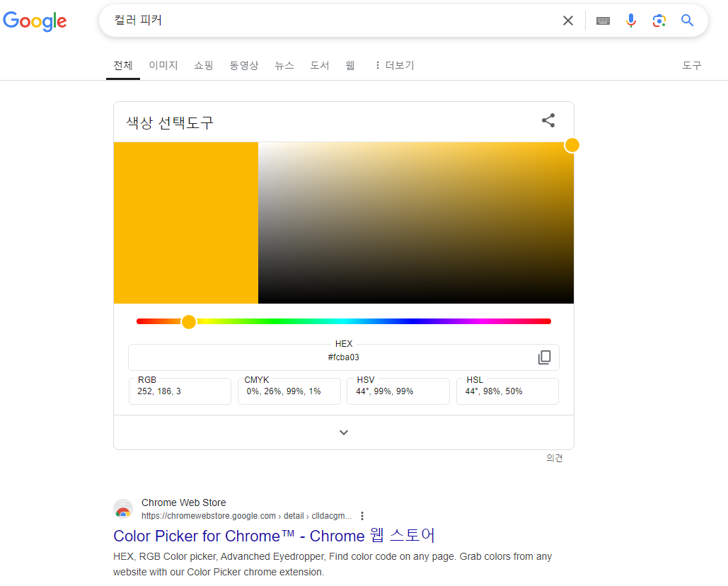Click the HSV 44°, 99%, 99% field

click(x=398, y=391)
